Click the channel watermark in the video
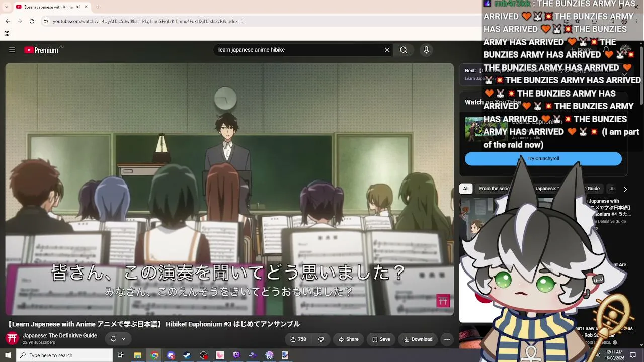 click(443, 301)
